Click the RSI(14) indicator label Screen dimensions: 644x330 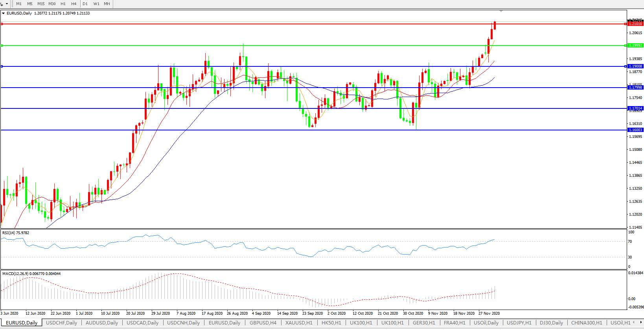(16, 233)
